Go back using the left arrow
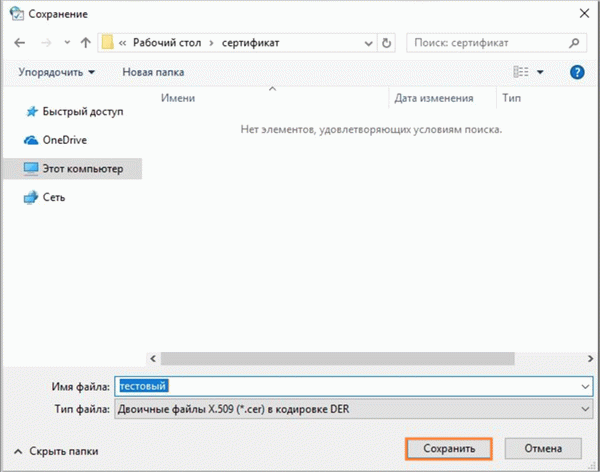Screen dimensions: 600x472 [x=20, y=42]
